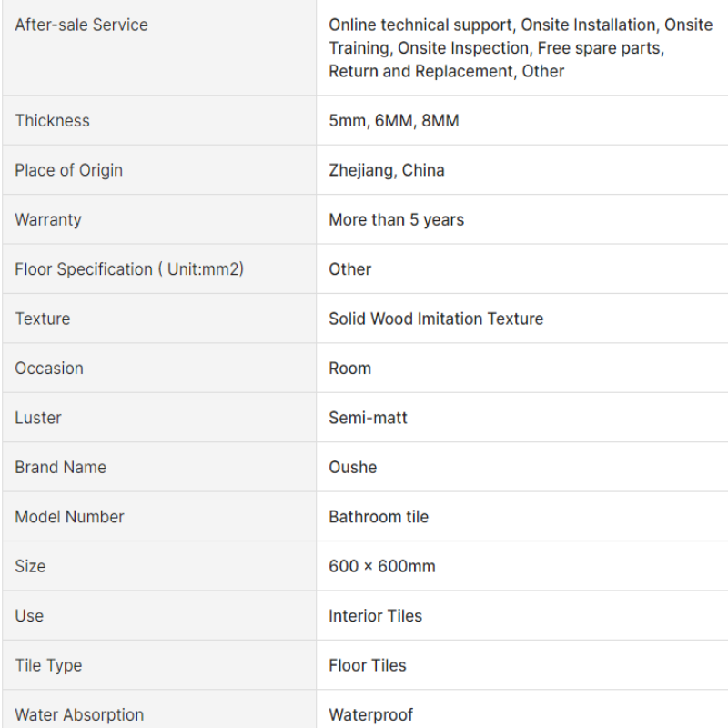Select the Thickness value 5mm, 6MM, 8MM
Screen dimensions: 728x728
click(394, 121)
